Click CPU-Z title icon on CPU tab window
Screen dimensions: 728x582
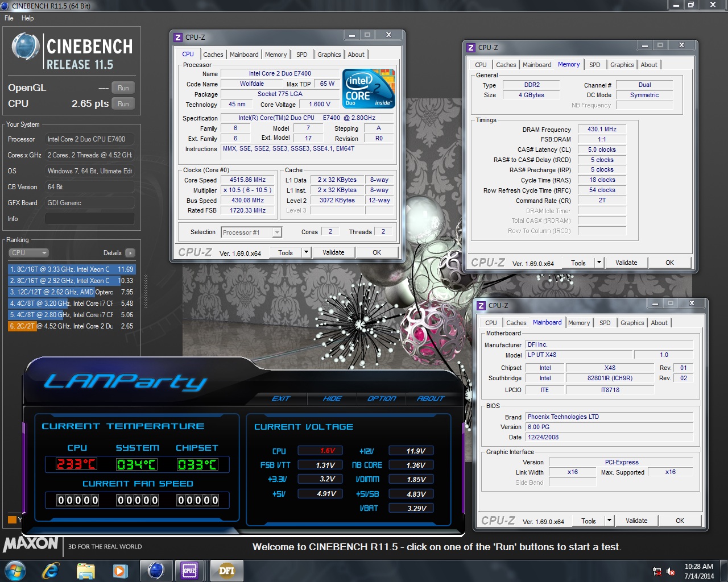(x=178, y=38)
